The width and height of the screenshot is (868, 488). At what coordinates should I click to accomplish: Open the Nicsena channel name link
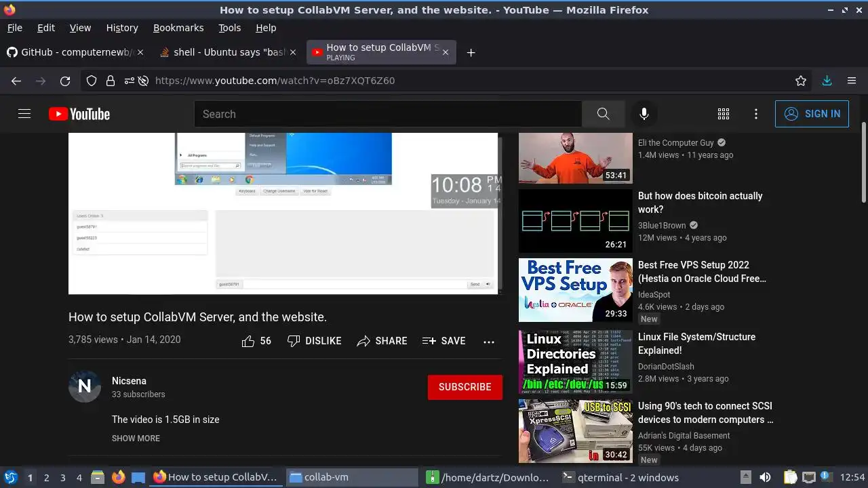pyautogui.click(x=129, y=381)
